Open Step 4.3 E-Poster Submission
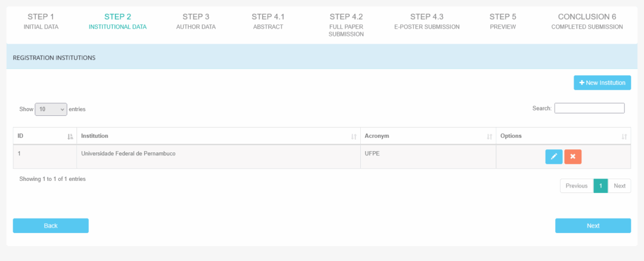644x261 pixels. click(426, 22)
